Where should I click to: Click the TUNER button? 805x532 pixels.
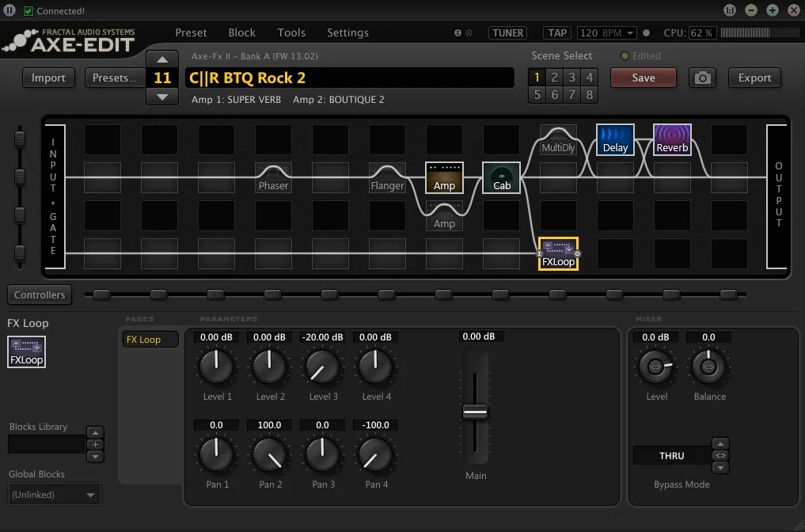507,33
